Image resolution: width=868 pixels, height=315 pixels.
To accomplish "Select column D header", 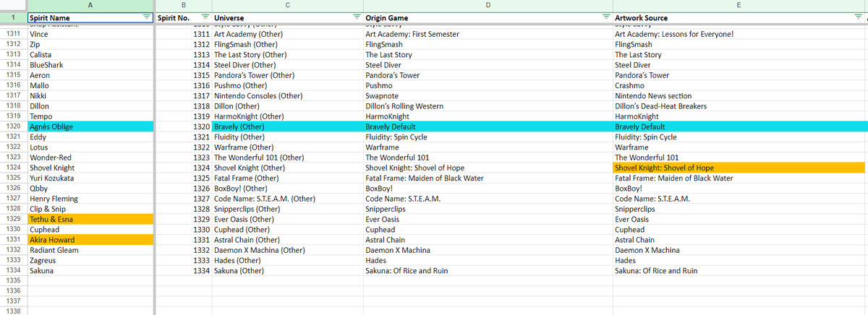I will [488, 5].
